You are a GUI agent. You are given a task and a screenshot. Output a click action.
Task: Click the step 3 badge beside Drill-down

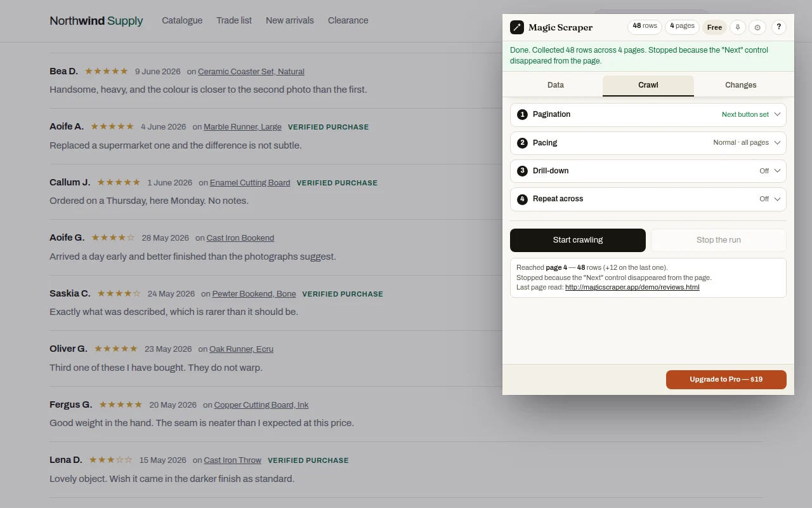click(x=522, y=171)
